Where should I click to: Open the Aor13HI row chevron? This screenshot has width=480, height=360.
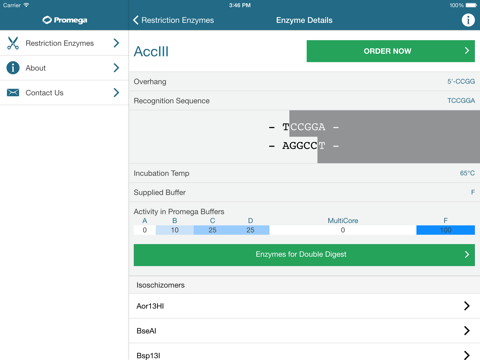[467, 306]
